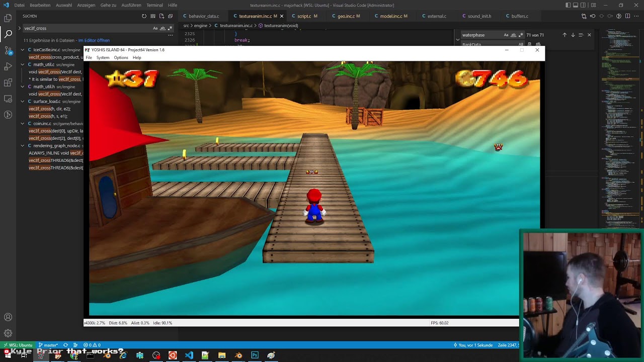644x362 pixels.
Task: Toggle search details ellipsis
Action: (x=171, y=35)
